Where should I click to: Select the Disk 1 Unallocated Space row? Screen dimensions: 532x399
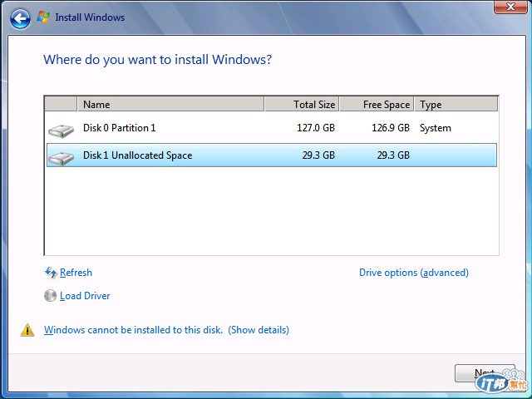[x=272, y=155]
